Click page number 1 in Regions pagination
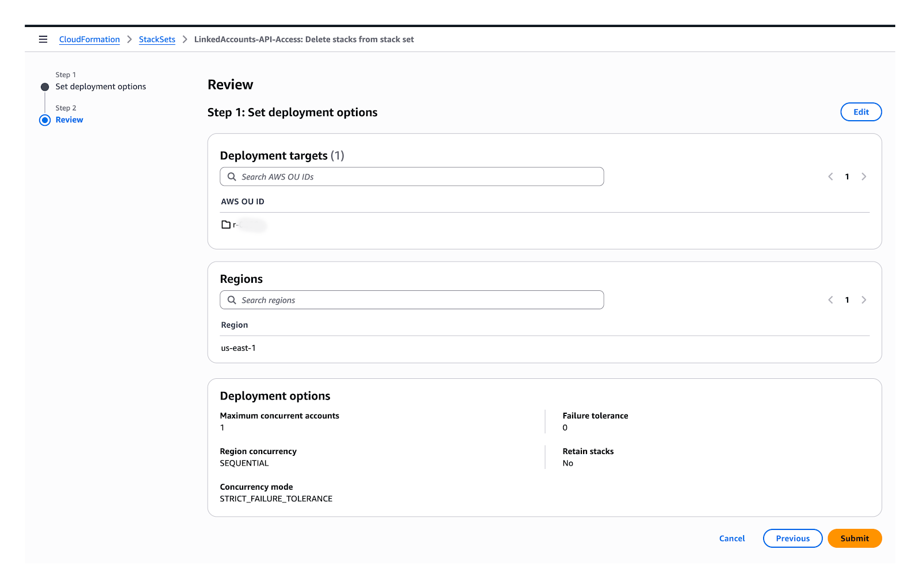The image size is (920, 588). click(847, 300)
